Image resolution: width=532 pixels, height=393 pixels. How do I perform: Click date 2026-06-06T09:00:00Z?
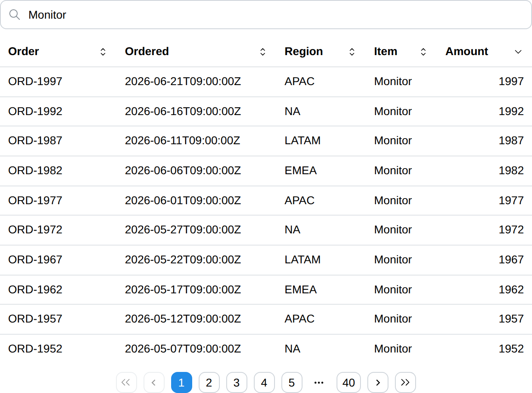[x=183, y=171]
